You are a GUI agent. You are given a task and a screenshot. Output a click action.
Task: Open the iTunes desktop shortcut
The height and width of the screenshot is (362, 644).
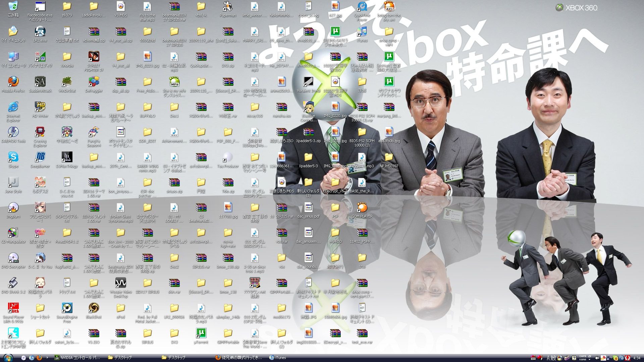[362, 32]
